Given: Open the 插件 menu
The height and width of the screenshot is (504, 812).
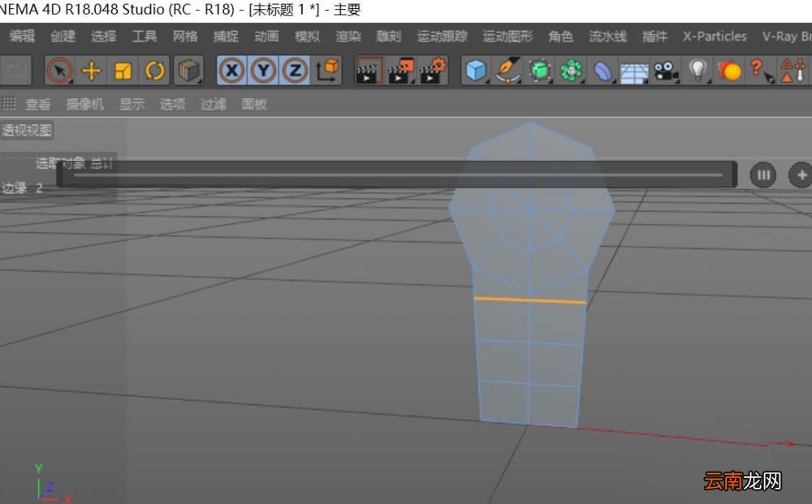Looking at the screenshot, I should (x=654, y=36).
